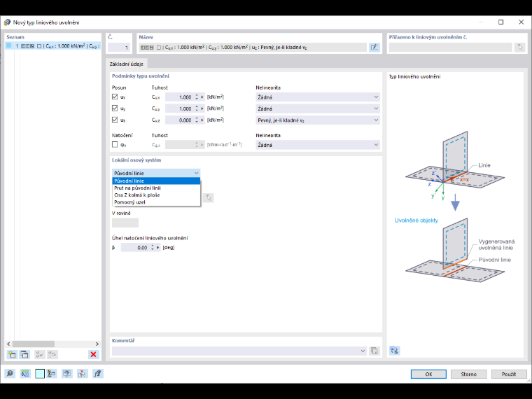Open the arrow menu of the Cu,x stiffness field

click(202, 97)
